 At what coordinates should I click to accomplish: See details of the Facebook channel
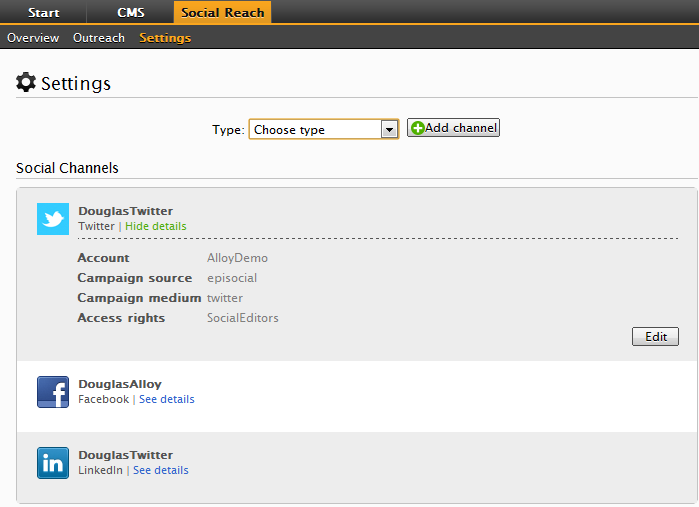click(x=166, y=399)
